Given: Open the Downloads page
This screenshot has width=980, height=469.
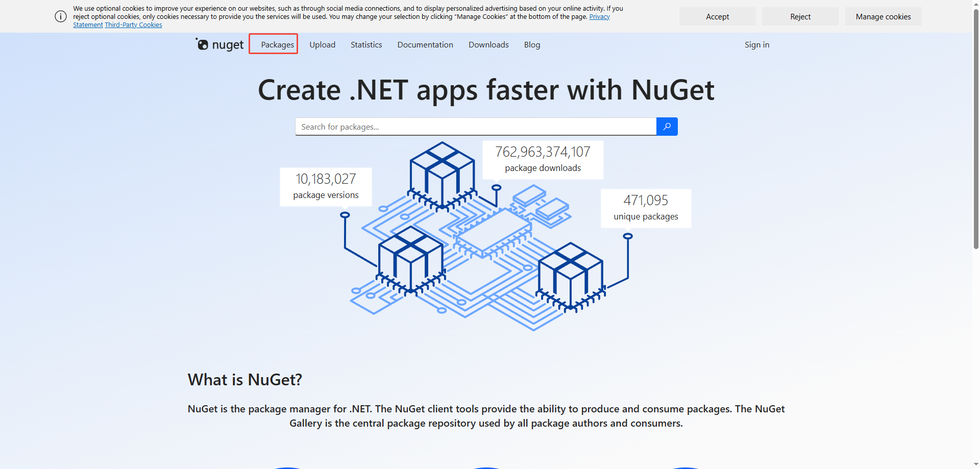Looking at the screenshot, I should pos(488,45).
